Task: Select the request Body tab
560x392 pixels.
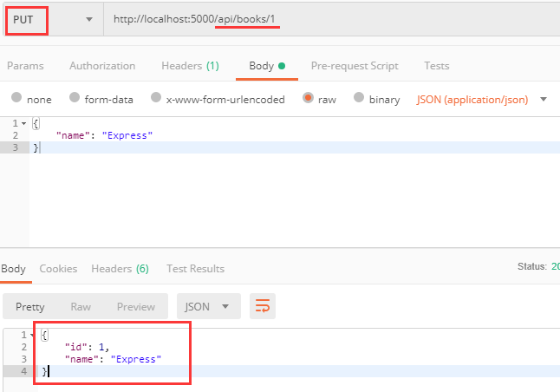Action: click(x=267, y=66)
